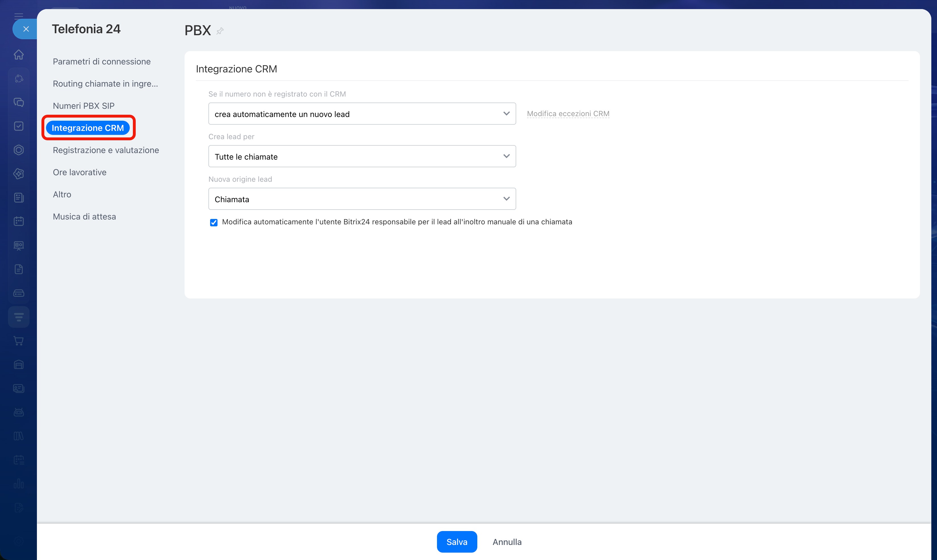
Task: Open the drive disk icon in sidebar
Action: 18,293
